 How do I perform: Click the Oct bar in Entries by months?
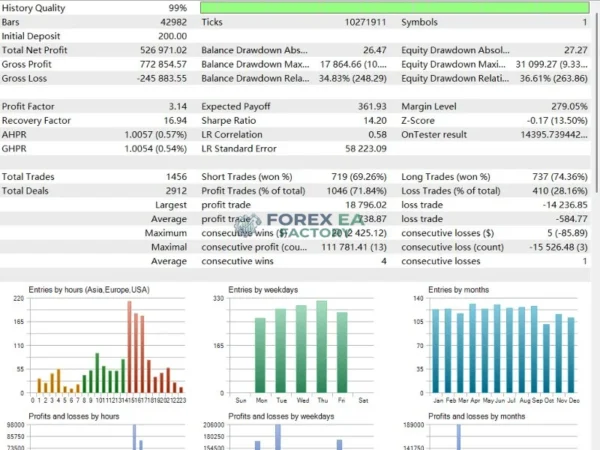[x=546, y=359]
